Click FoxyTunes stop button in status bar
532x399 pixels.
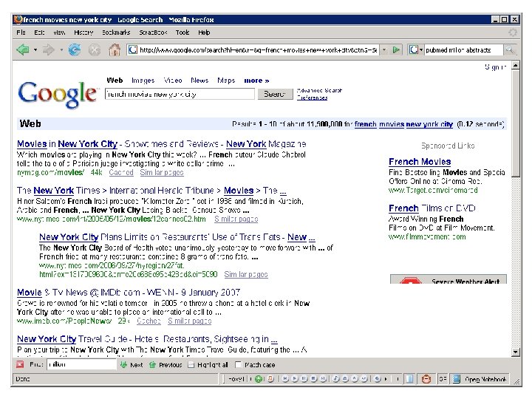[x=313, y=378]
